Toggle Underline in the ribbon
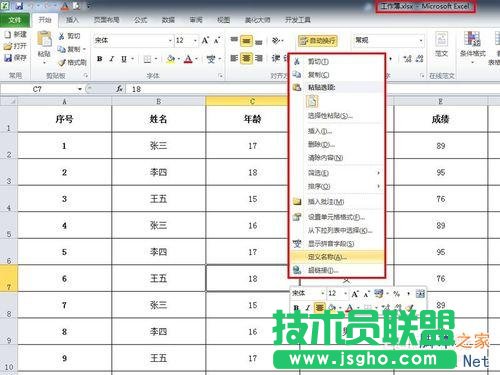The height and width of the screenshot is (375, 500). 124,59
